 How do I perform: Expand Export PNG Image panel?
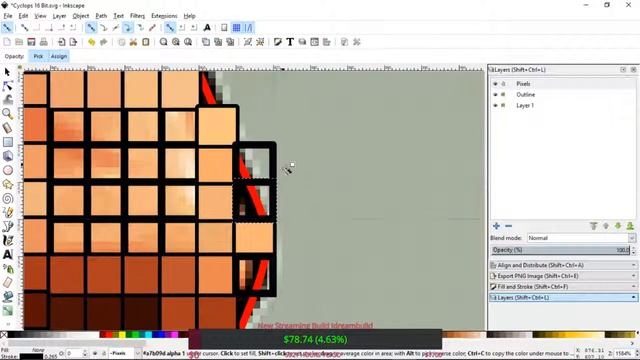[563, 276]
